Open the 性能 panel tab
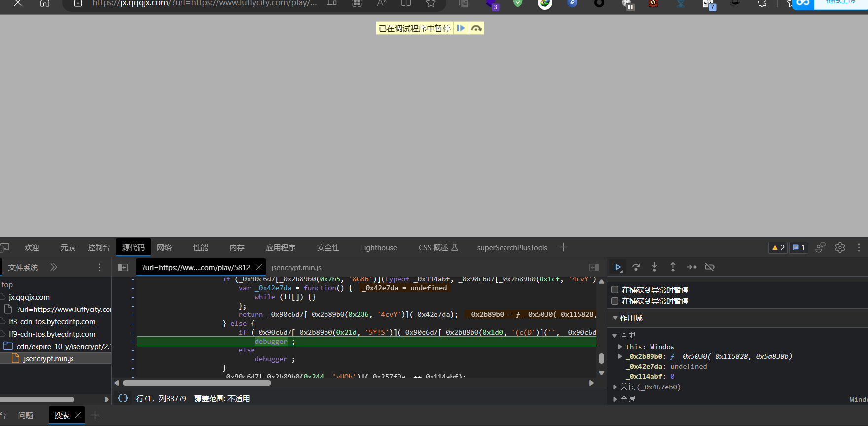This screenshot has width=868, height=426. [x=201, y=248]
